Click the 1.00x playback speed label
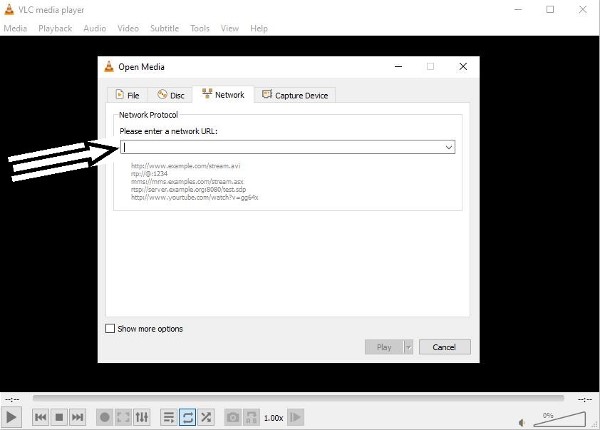 [274, 418]
